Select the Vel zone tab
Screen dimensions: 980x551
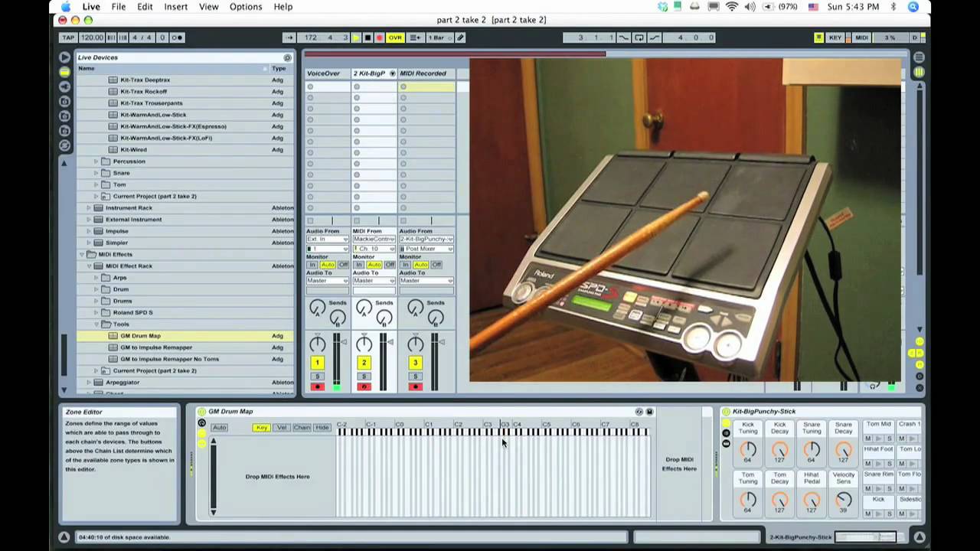(281, 428)
